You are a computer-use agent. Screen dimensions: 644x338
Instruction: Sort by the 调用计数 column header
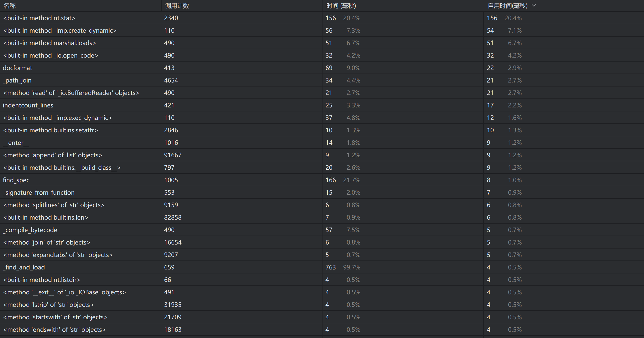pyautogui.click(x=177, y=6)
